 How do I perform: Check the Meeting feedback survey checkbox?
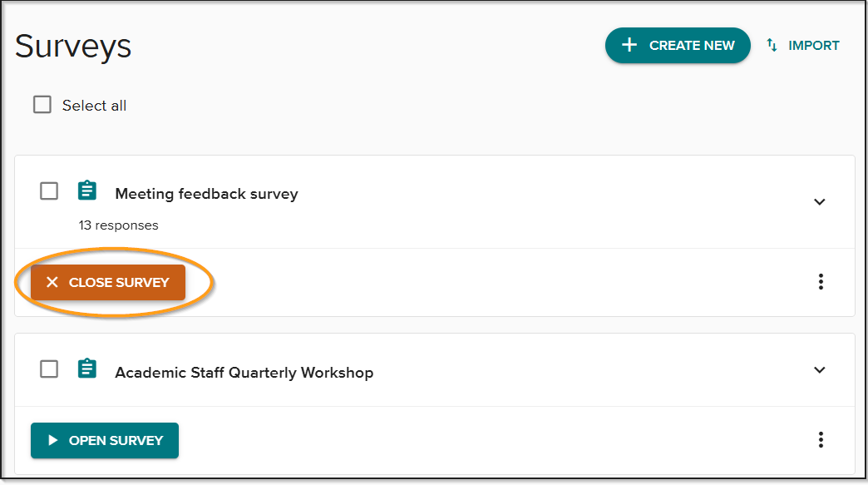tap(48, 190)
